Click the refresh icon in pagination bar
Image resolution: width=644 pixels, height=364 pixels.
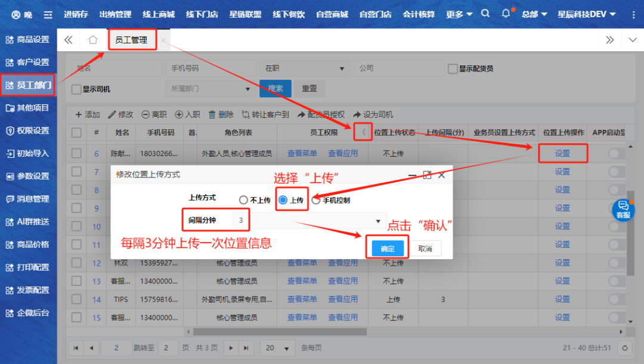click(624, 347)
